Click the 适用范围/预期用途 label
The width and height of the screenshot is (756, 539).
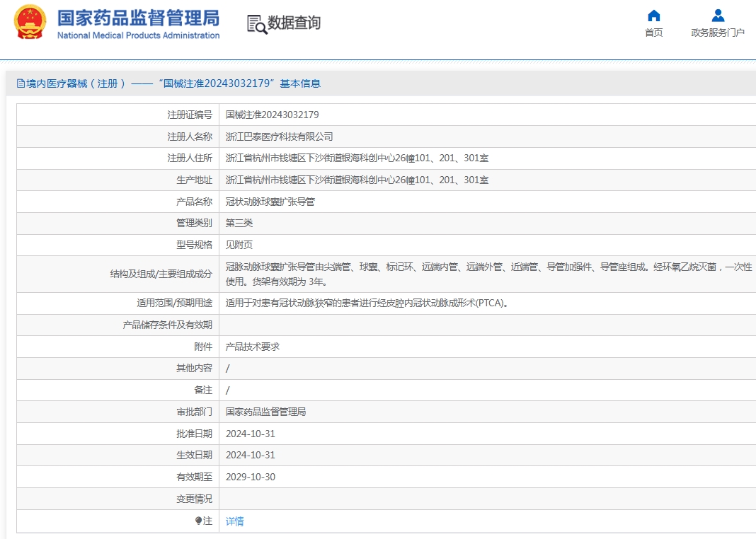point(175,303)
